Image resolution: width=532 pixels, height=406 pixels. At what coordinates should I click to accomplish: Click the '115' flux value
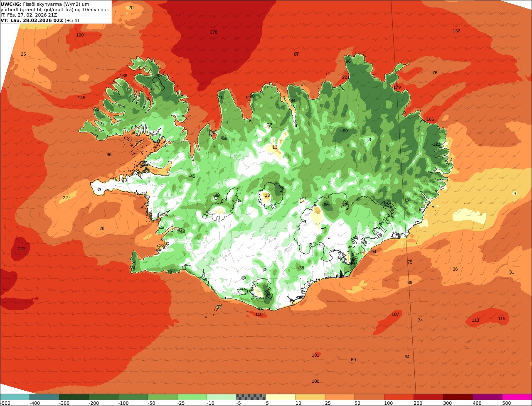click(x=502, y=318)
